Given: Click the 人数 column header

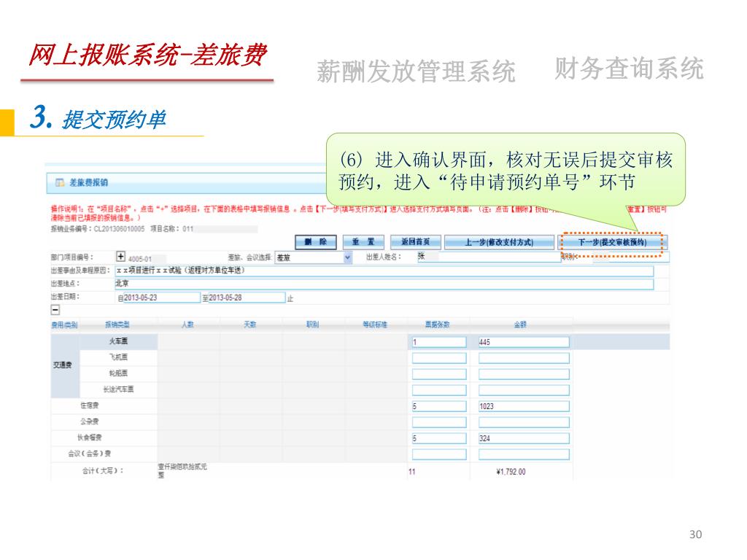Looking at the screenshot, I should pos(187,324).
